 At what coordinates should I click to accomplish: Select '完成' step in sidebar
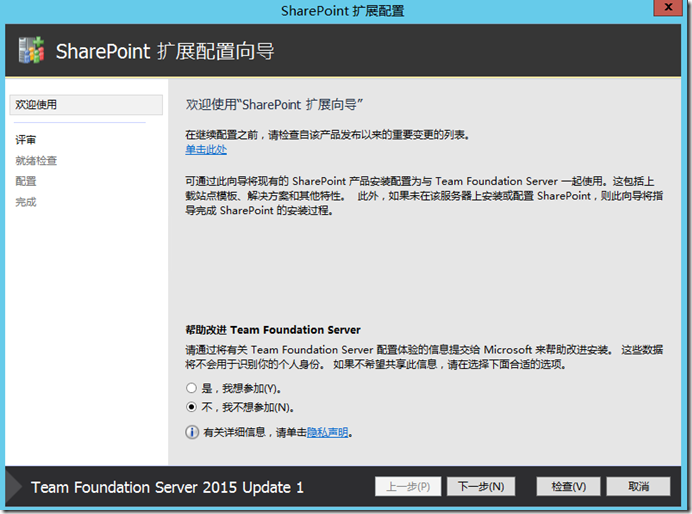pos(26,202)
